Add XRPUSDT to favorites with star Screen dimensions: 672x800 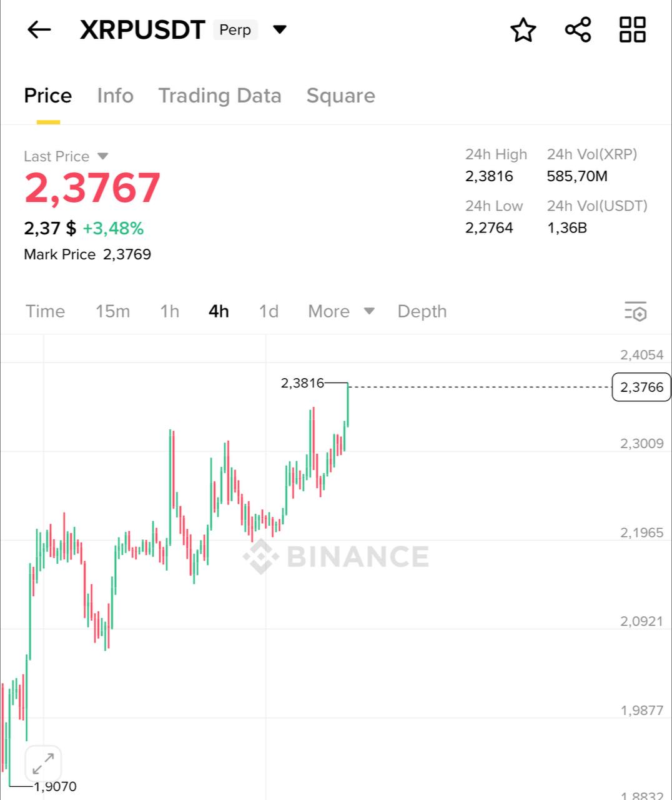pos(523,29)
